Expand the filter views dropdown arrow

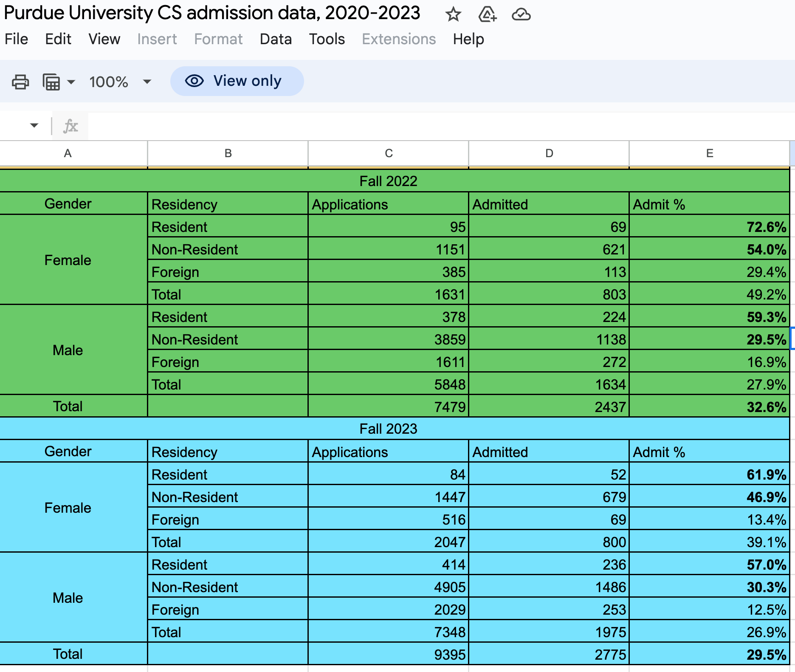pyautogui.click(x=71, y=82)
